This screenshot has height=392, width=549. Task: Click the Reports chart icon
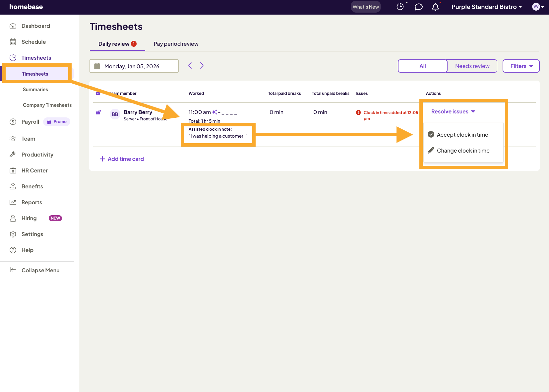(13, 202)
